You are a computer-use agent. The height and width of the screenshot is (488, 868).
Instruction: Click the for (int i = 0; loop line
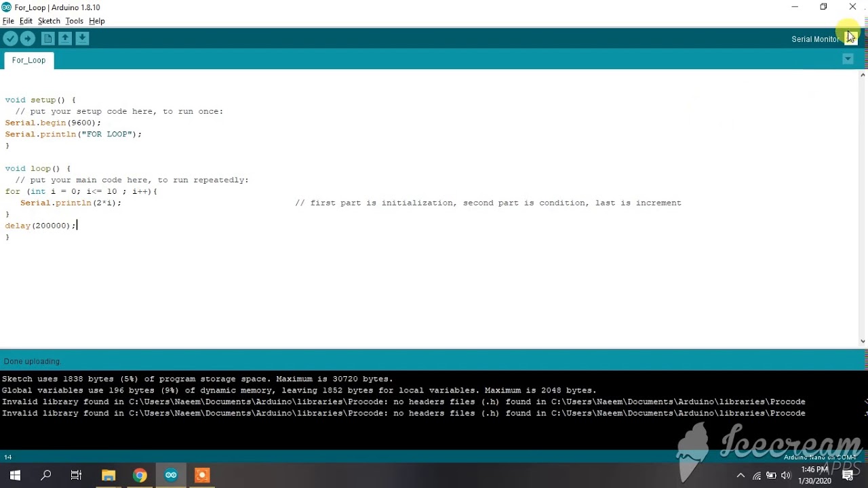81,191
